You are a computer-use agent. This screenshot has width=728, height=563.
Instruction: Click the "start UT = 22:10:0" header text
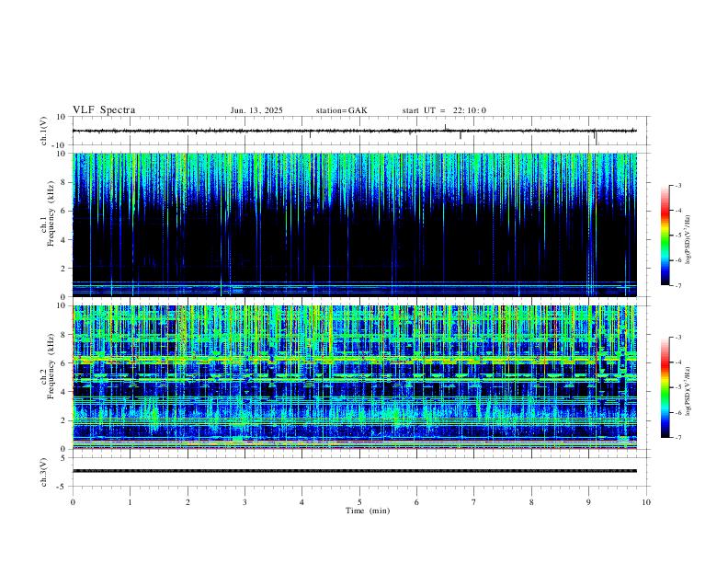[x=444, y=110]
